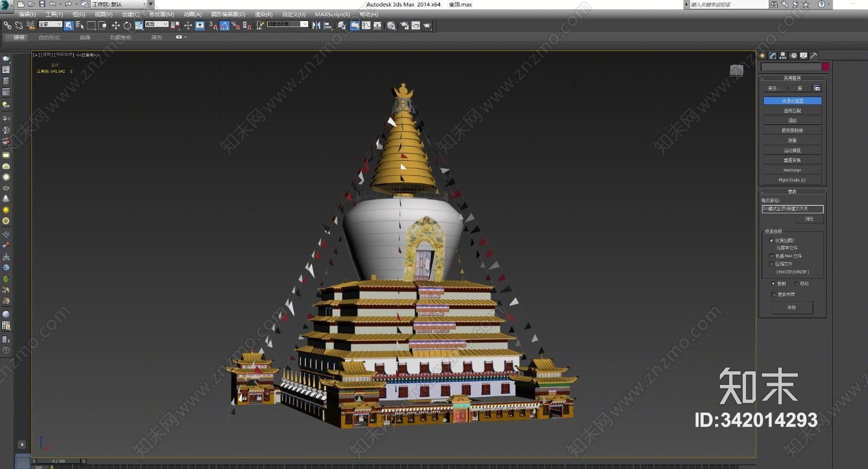Open the 工具(T) menu
The image size is (868, 469).
click(54, 14)
